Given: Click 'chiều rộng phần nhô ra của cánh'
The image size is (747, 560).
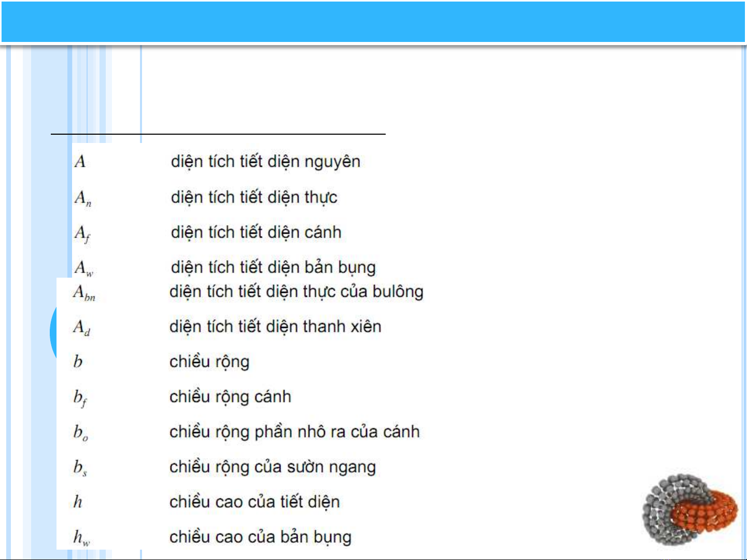Looking at the screenshot, I should click(x=294, y=432).
